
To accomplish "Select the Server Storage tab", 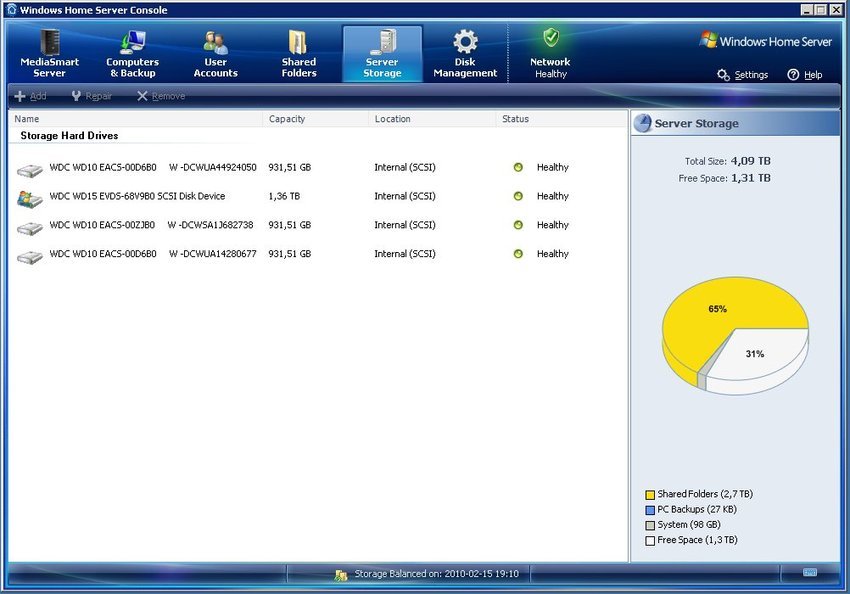I will 382,54.
